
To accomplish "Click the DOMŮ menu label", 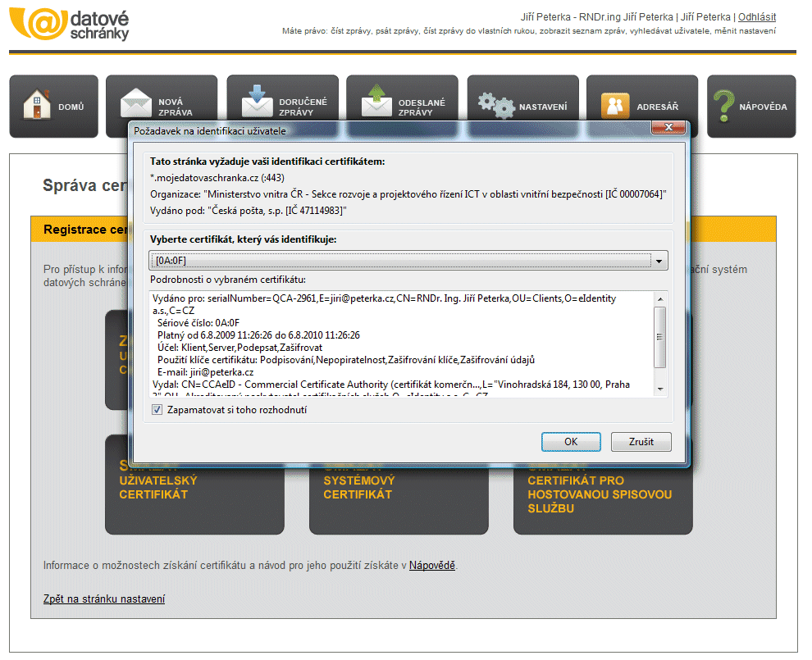I will coord(71,107).
